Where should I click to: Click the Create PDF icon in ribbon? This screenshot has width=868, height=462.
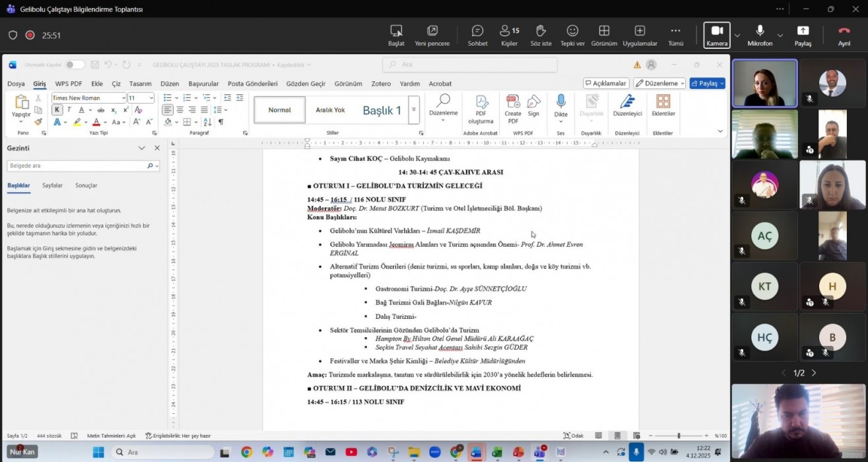513,102
